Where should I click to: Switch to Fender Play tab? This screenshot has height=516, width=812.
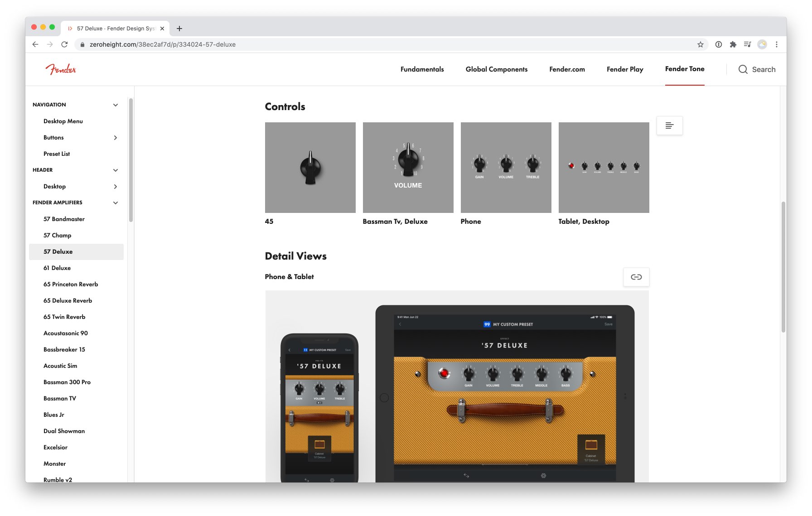625,69
